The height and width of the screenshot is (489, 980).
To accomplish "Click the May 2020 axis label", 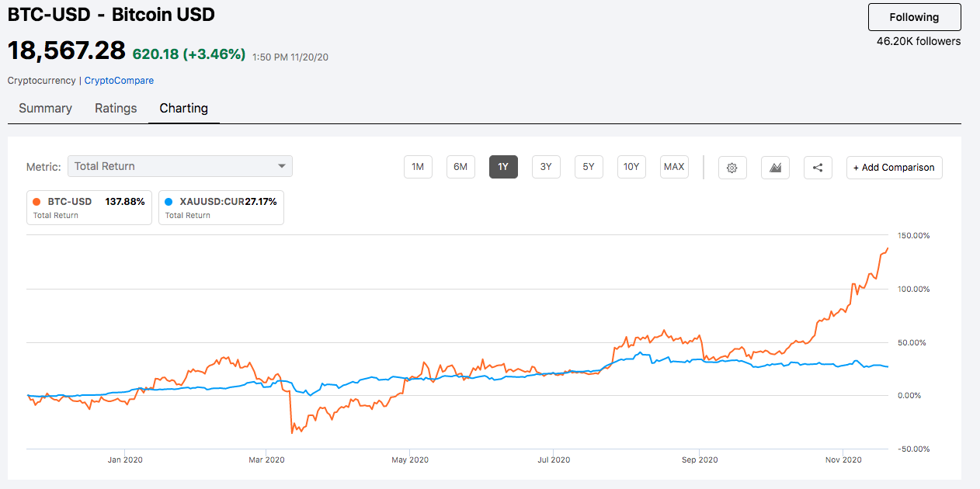I will pyautogui.click(x=410, y=460).
